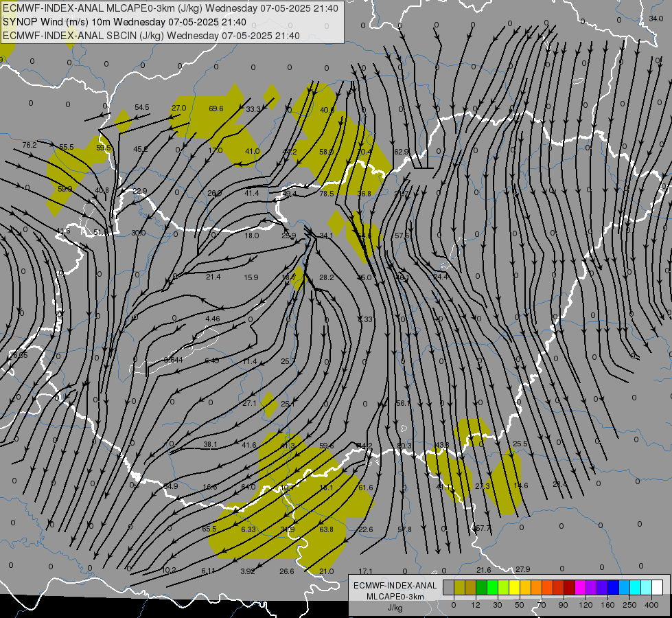Click the legend tick label 70
The image size is (672, 618).
click(542, 605)
